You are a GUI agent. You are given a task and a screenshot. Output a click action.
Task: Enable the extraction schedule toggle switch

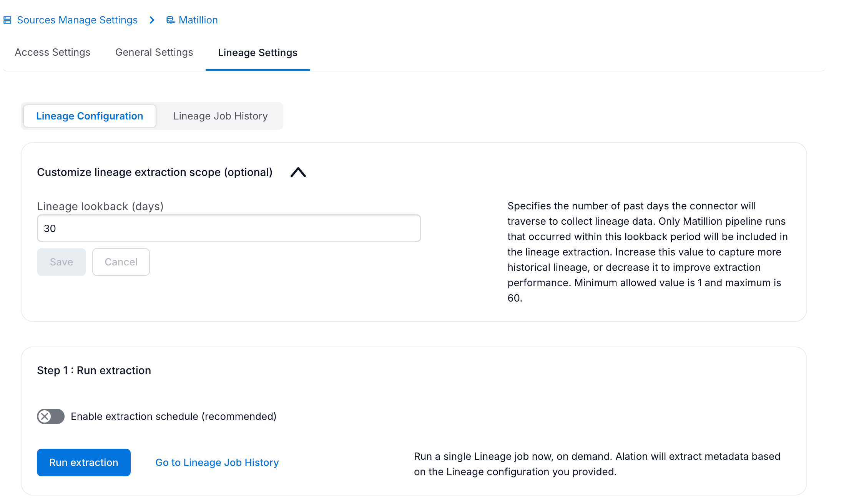tap(51, 416)
